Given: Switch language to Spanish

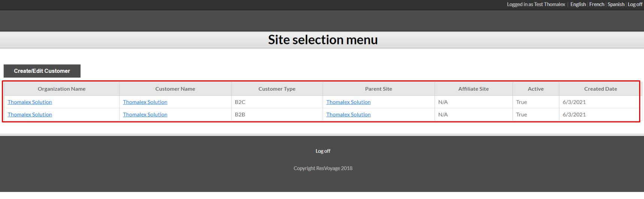Looking at the screenshot, I should (616, 5).
